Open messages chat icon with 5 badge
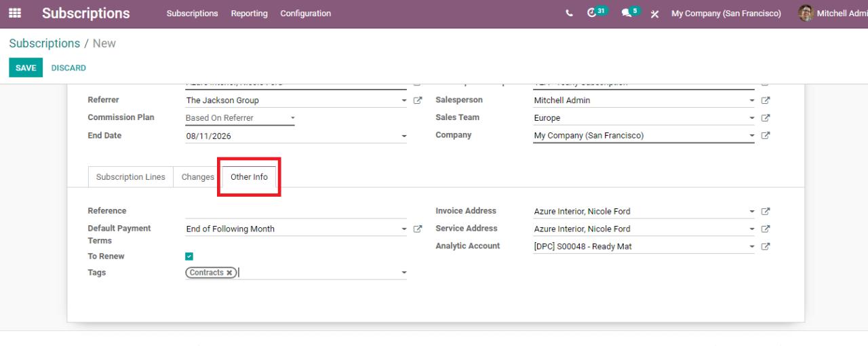868x346 pixels. coord(626,14)
